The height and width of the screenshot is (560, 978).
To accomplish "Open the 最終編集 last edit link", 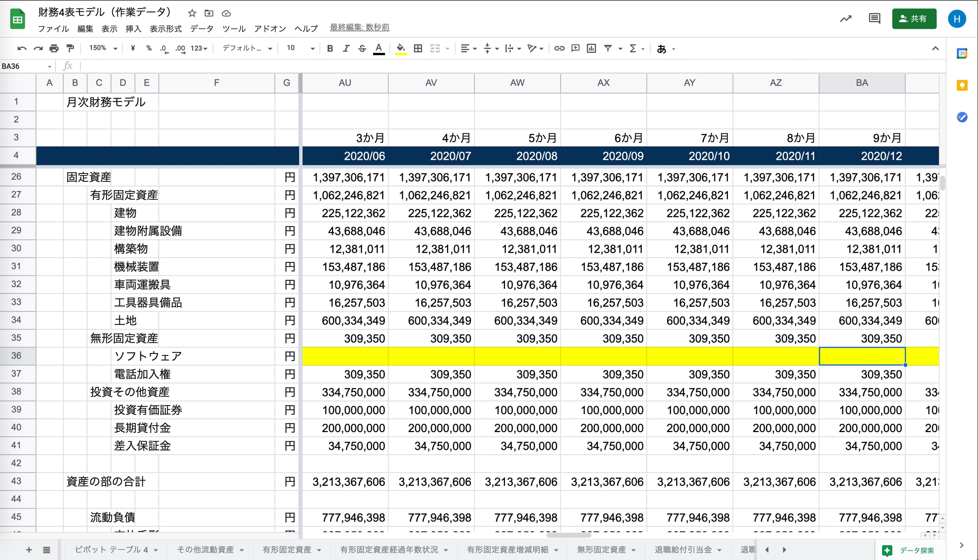I will (359, 28).
